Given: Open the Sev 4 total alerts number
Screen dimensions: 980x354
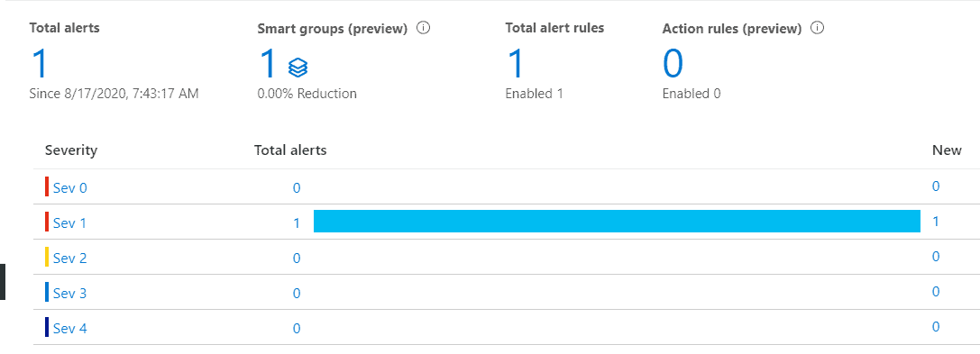Looking at the screenshot, I should pyautogui.click(x=297, y=329).
